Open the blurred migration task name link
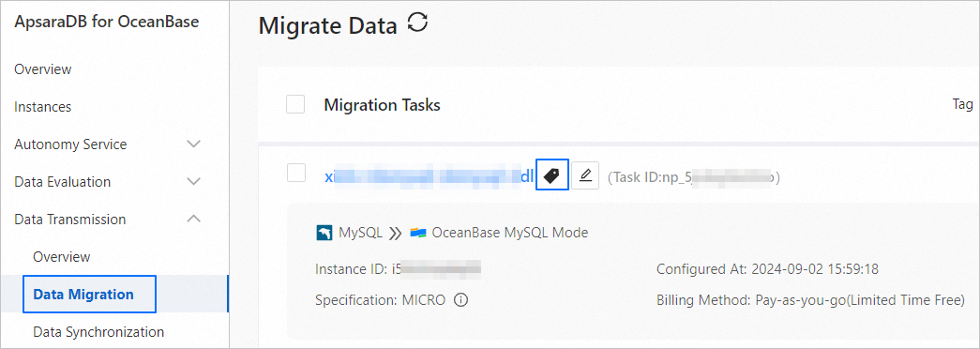The image size is (980, 349). (x=430, y=176)
